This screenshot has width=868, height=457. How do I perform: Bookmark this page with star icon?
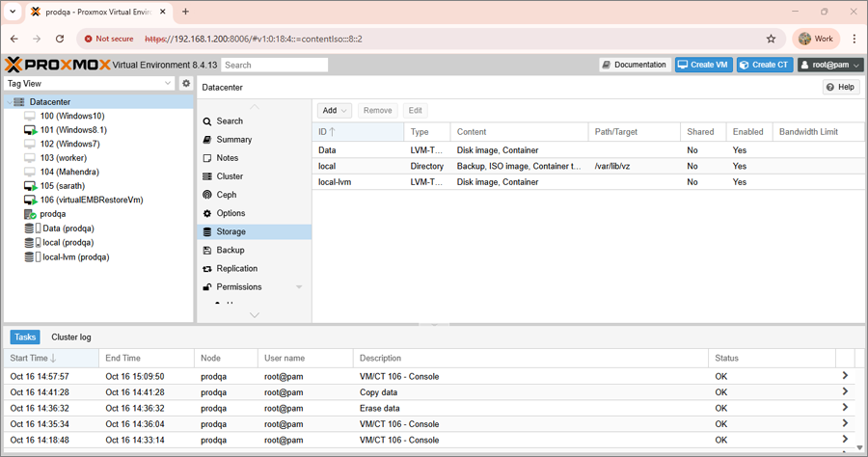(771, 40)
